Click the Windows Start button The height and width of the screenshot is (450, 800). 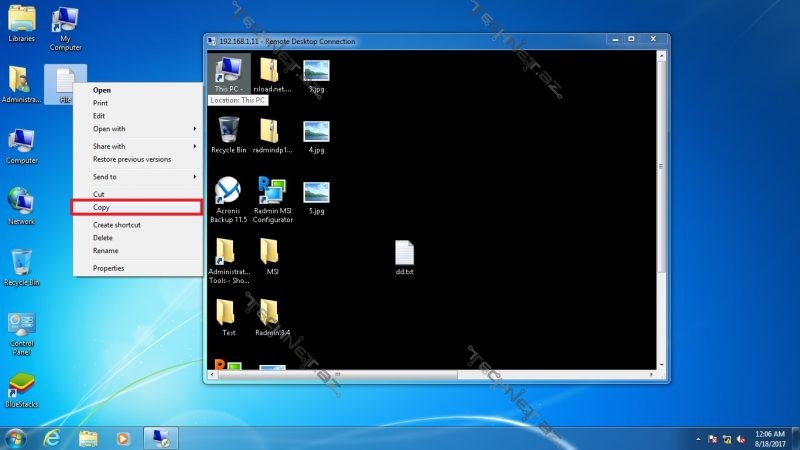[15, 438]
